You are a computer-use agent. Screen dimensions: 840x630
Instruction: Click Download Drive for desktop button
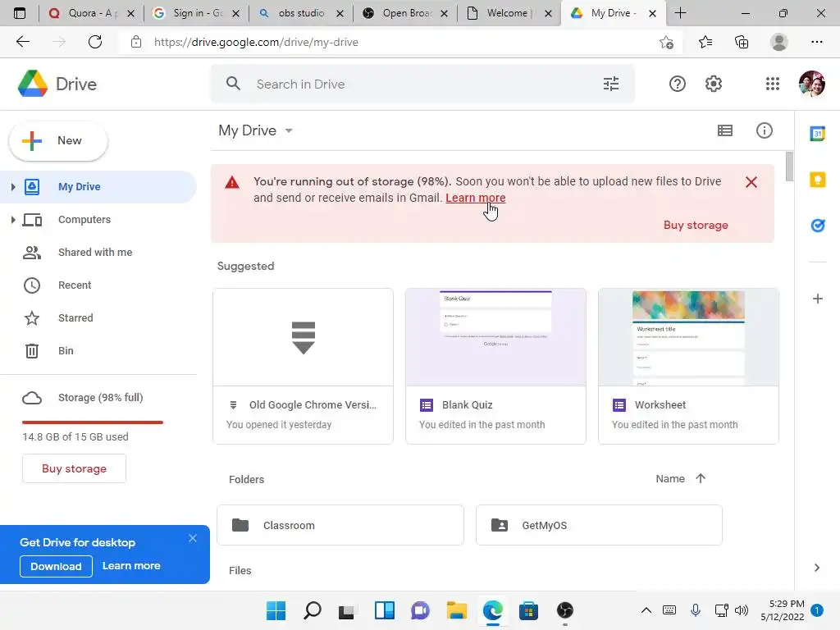tap(56, 566)
